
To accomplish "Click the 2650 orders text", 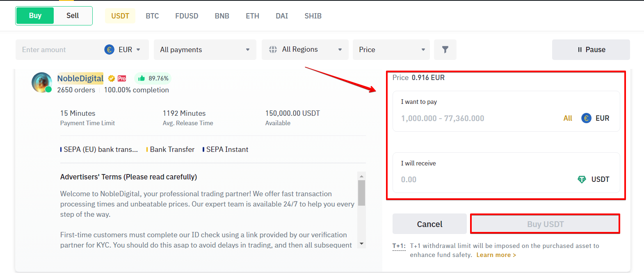I will (76, 90).
